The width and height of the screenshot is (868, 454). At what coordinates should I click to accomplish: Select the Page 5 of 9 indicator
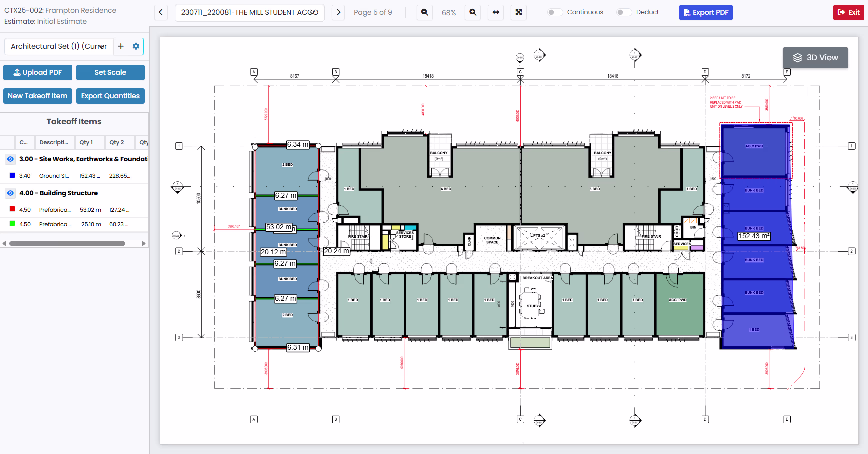click(x=373, y=12)
